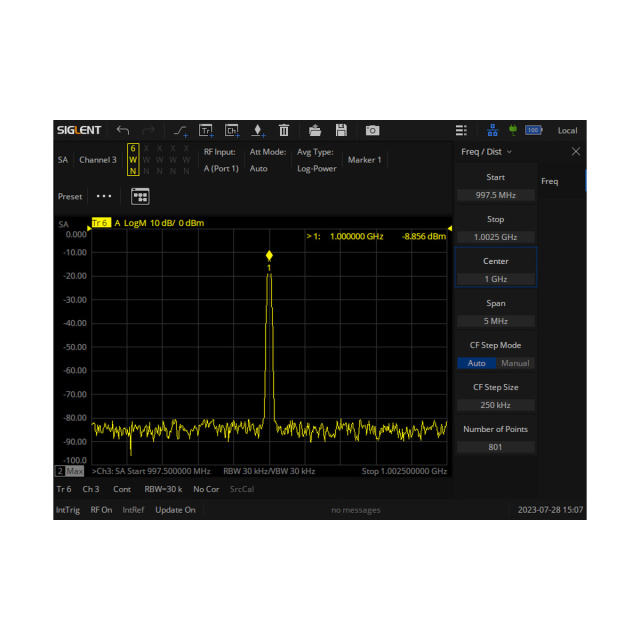Image resolution: width=640 pixels, height=640 pixels.
Task: Add a new trace (Tr+) icon
Action: 206,131
